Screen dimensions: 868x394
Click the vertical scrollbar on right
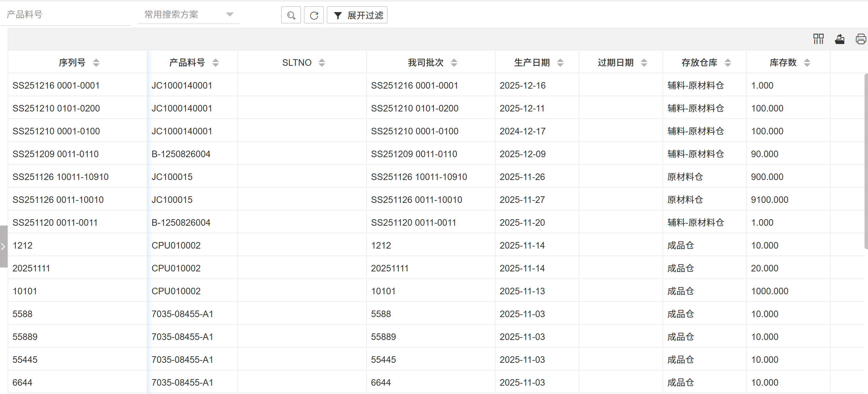(x=866, y=161)
